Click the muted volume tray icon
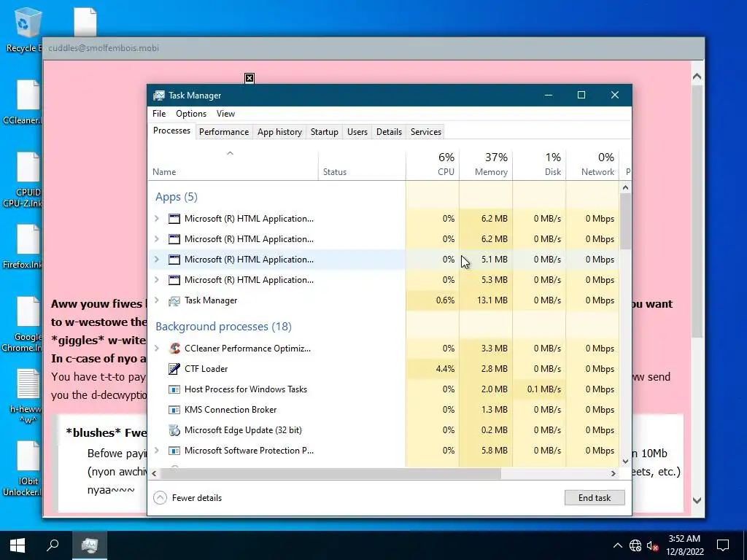This screenshot has width=747, height=560. tap(653, 545)
